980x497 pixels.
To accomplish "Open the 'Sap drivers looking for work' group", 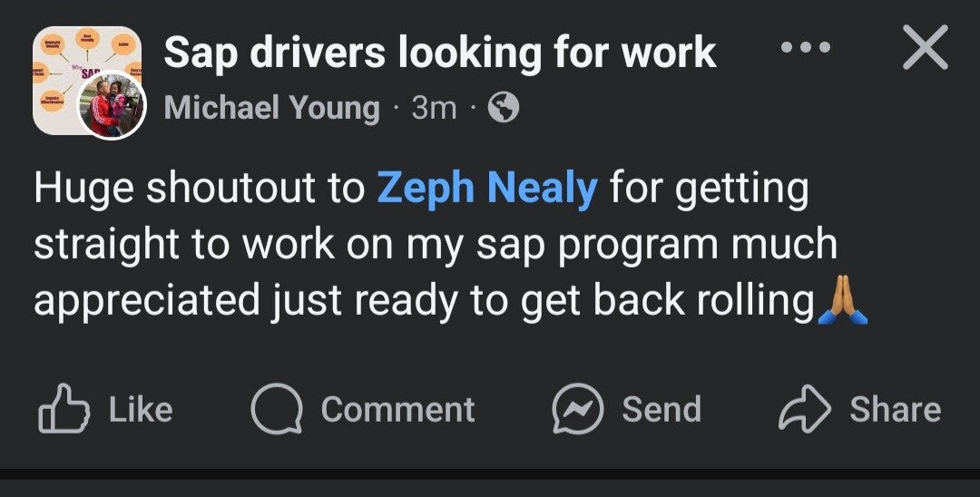I will click(440, 54).
